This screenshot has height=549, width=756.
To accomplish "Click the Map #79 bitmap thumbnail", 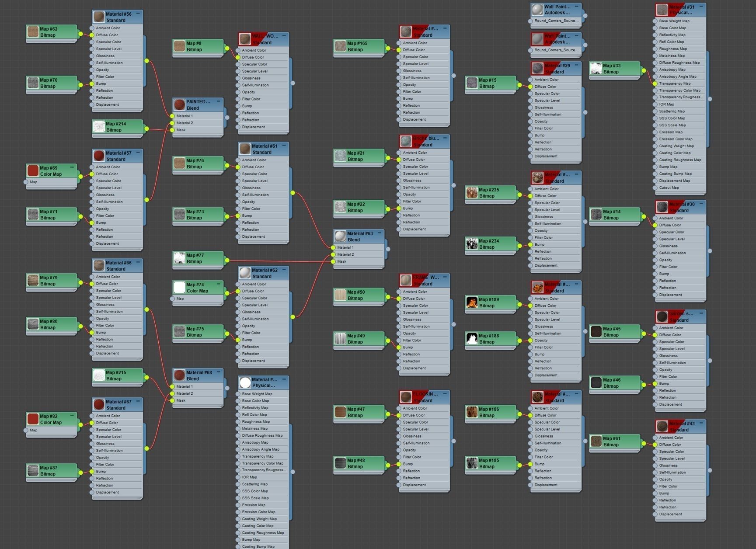I will (33, 281).
